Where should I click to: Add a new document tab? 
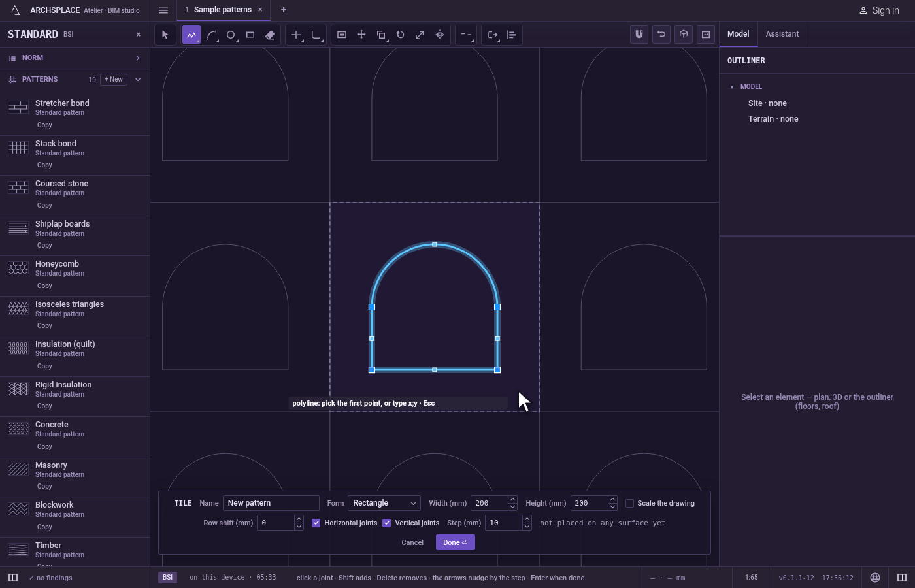tap(284, 10)
